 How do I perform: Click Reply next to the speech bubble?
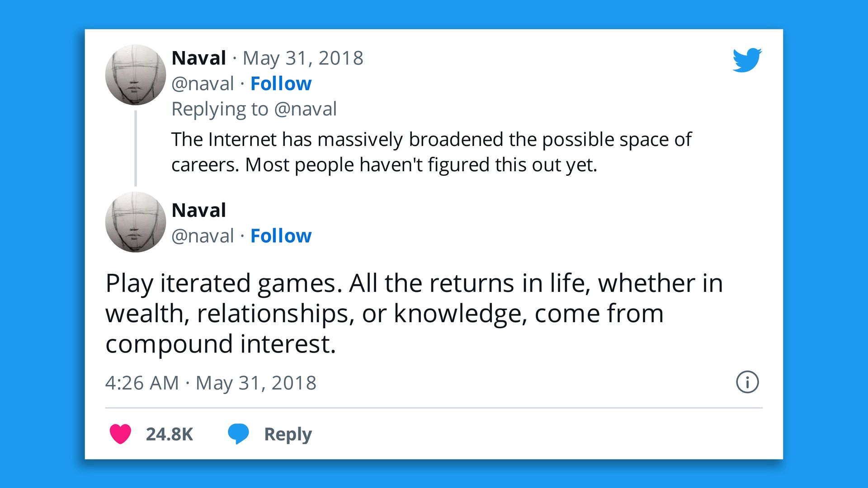[x=288, y=435]
